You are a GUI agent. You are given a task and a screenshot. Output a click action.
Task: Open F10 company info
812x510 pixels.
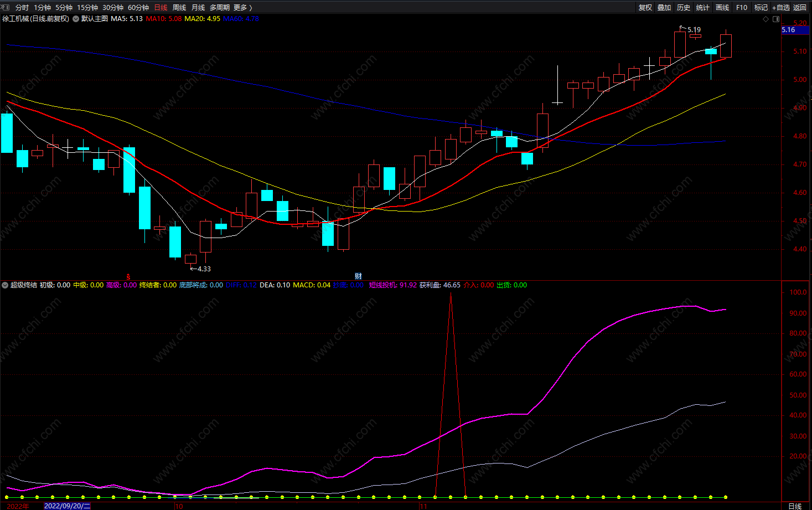[742, 7]
